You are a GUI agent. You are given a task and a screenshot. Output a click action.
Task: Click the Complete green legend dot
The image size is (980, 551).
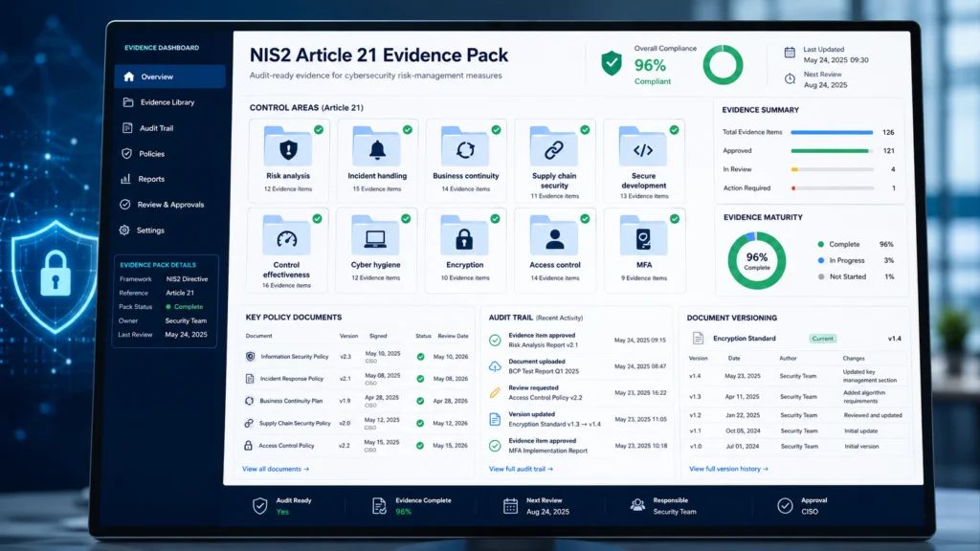[x=821, y=244]
